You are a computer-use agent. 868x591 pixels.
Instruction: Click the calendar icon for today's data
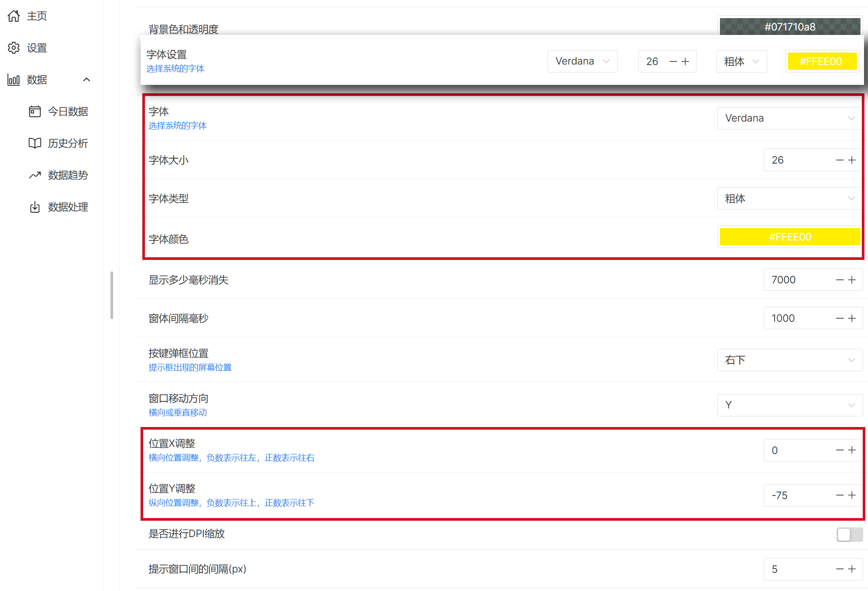35,111
